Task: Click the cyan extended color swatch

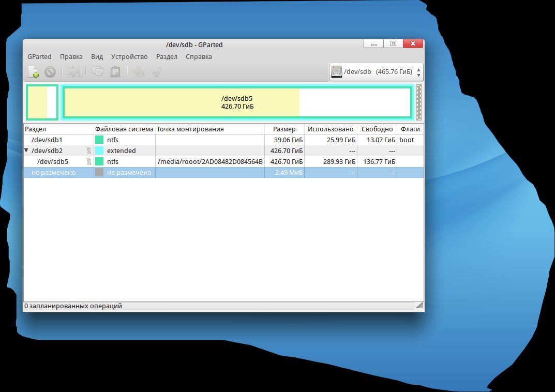Action: click(99, 150)
